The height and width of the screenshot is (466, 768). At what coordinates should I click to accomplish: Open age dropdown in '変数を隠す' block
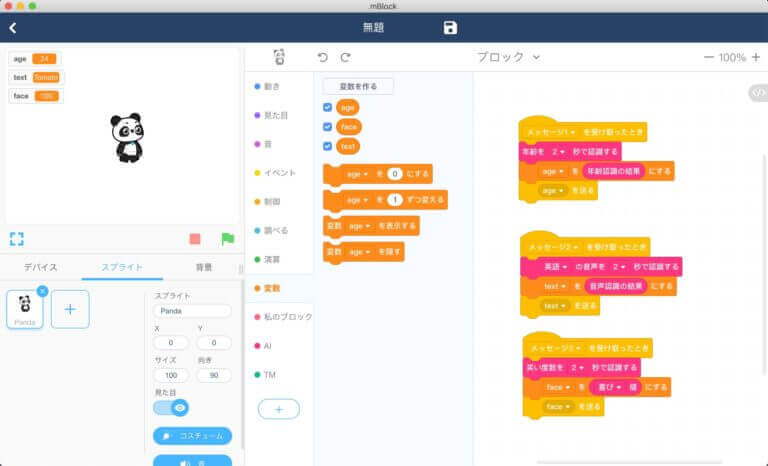click(360, 252)
